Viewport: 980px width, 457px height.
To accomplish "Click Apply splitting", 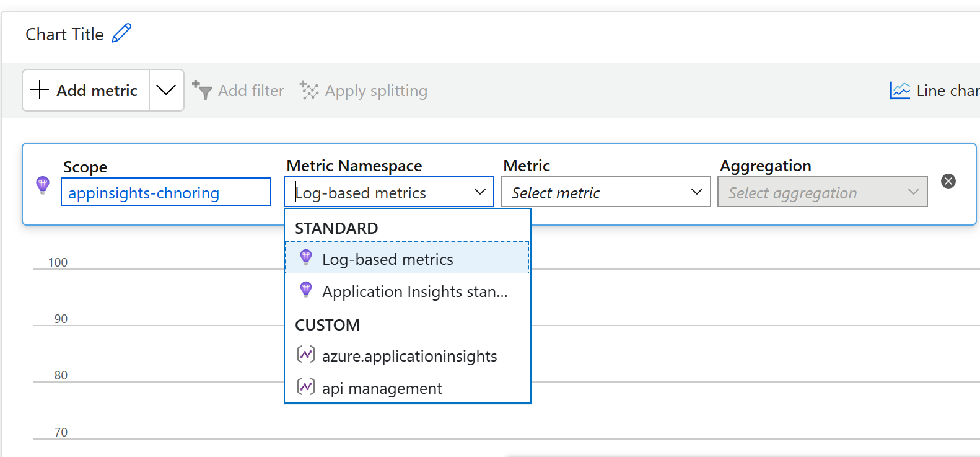I will point(364,91).
